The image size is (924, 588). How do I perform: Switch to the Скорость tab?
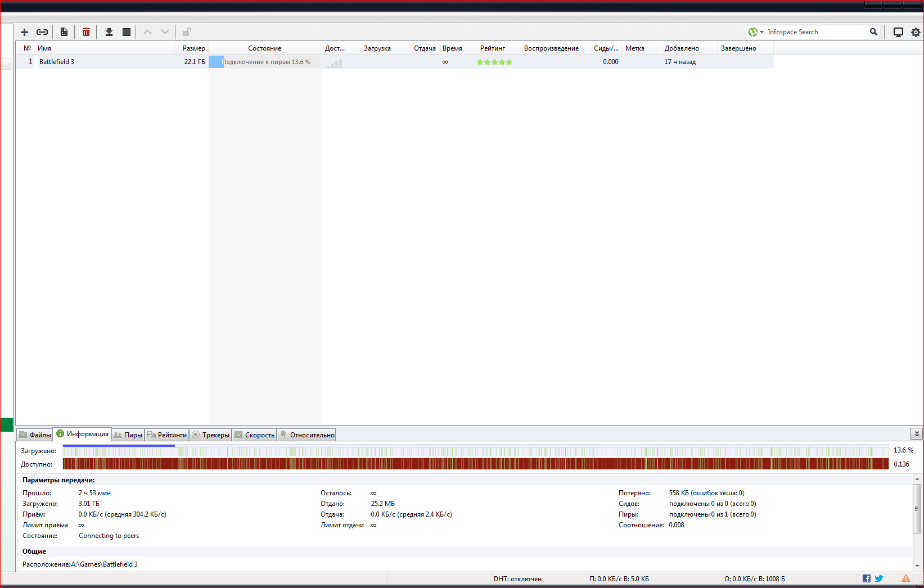point(255,435)
